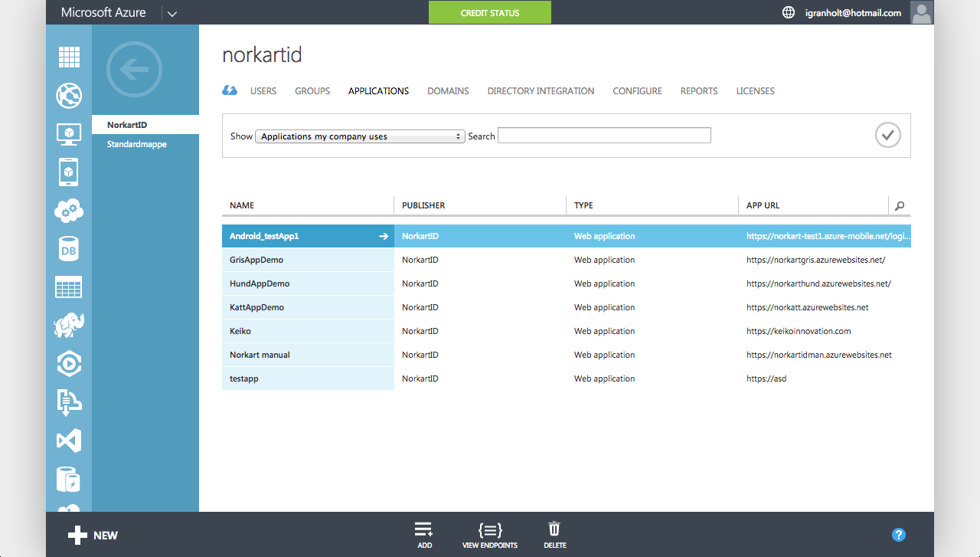Screen dimensions: 980x557
Task: Focus the application Search field
Action: (604, 136)
